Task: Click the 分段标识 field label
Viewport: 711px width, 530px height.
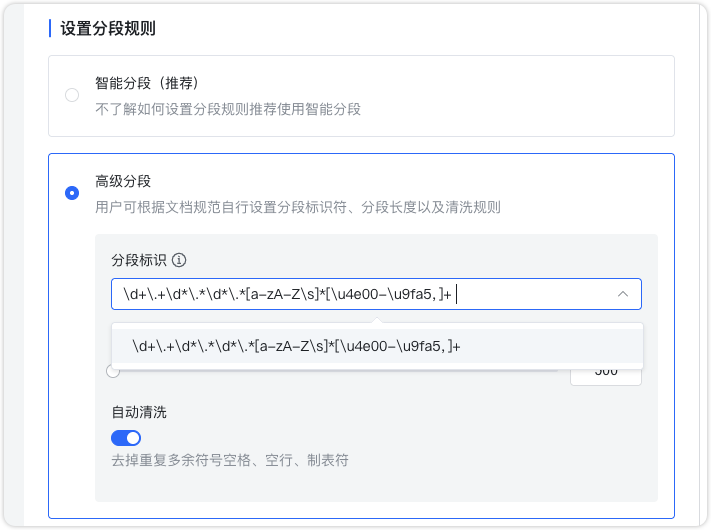Action: tap(139, 260)
